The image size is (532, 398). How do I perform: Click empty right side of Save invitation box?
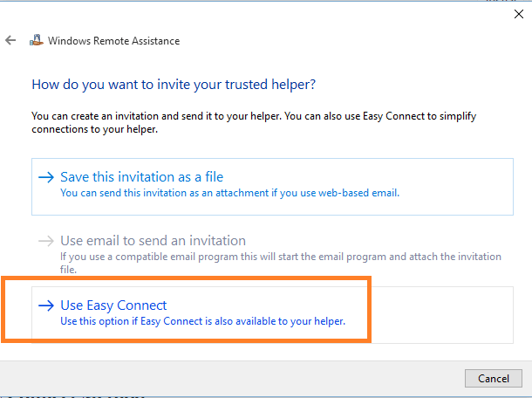pos(458,187)
